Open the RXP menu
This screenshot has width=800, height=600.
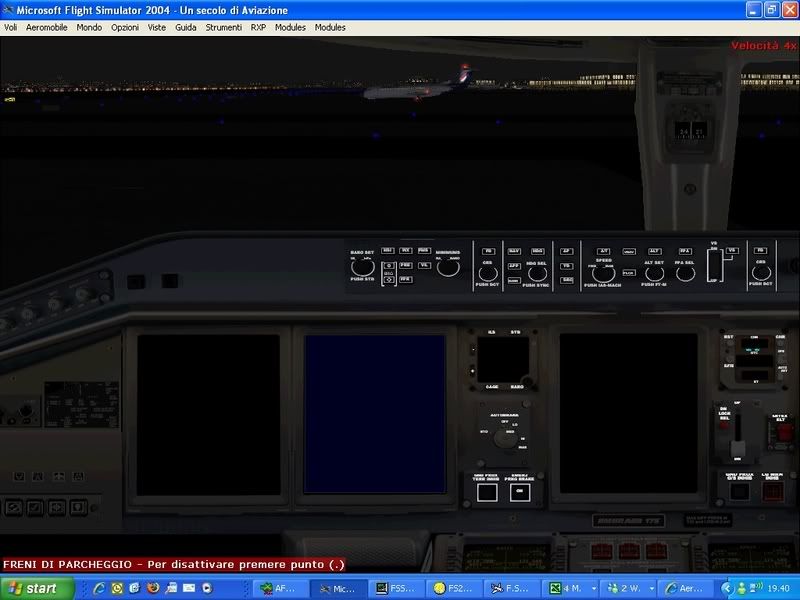pyautogui.click(x=258, y=28)
